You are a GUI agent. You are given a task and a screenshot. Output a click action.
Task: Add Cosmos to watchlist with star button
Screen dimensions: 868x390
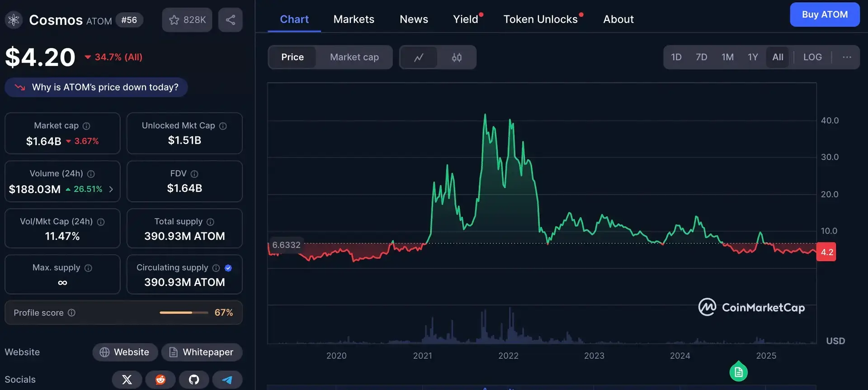pyautogui.click(x=187, y=20)
